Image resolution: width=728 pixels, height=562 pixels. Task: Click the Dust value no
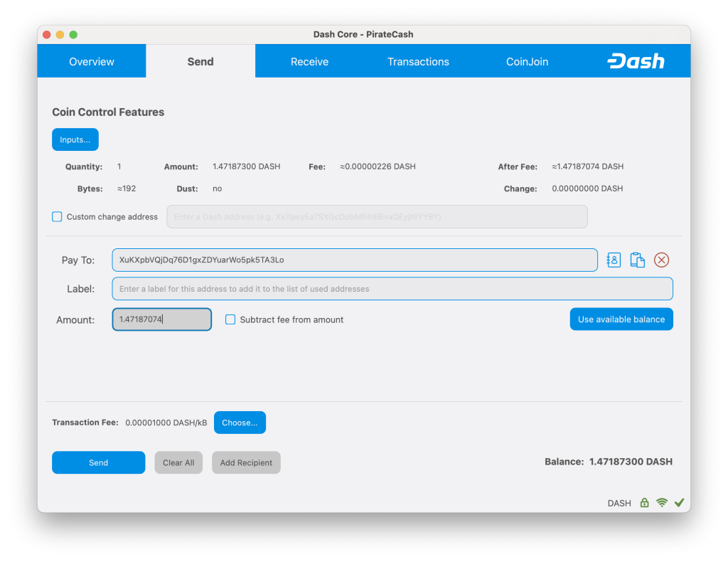pyautogui.click(x=218, y=189)
